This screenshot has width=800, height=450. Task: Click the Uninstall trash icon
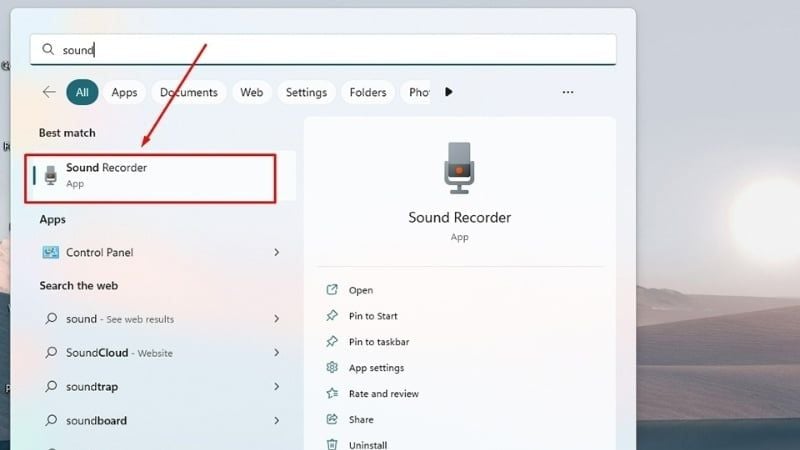click(x=332, y=444)
